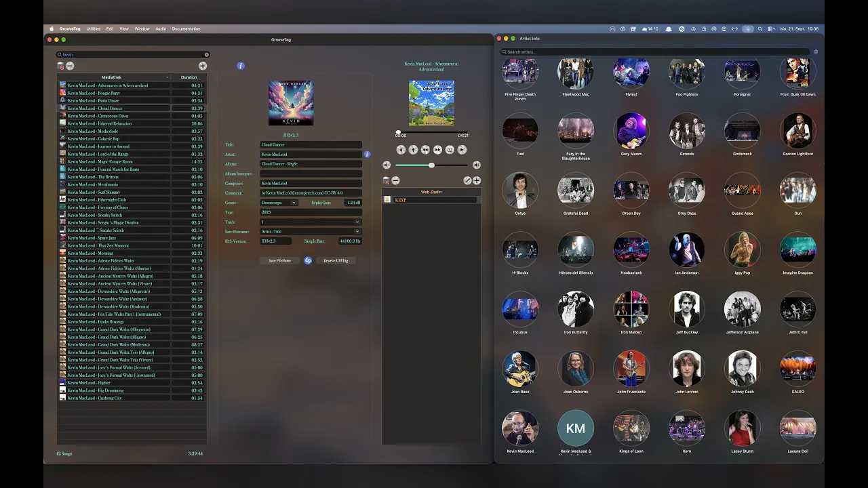Click the minus button above the Mediathek list
Screen dimensions: 868x488
pyautogui.click(x=70, y=66)
